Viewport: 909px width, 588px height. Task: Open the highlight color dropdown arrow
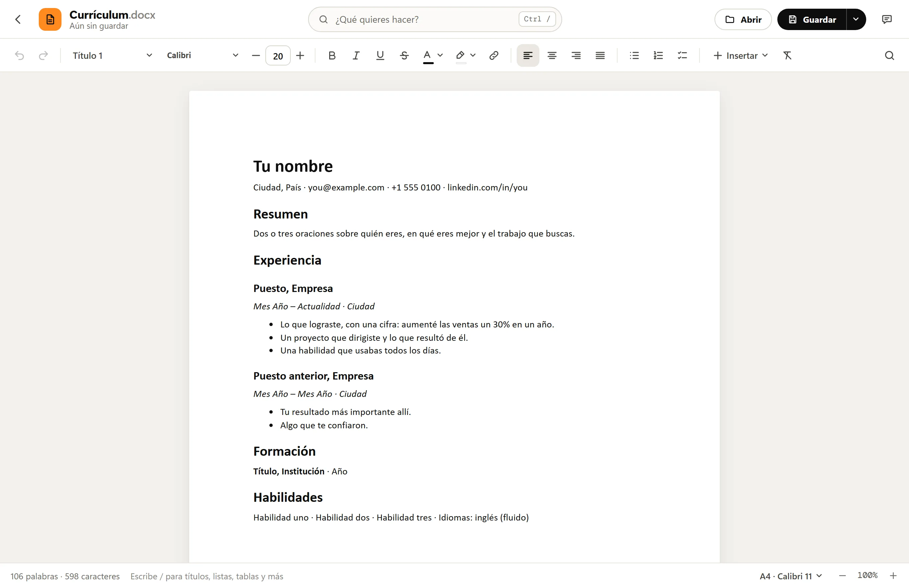(x=473, y=55)
